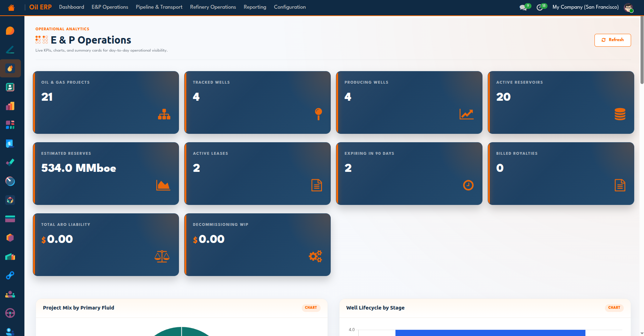This screenshot has height=336, width=644.
Task: Open the blue chain-link sidebar app
Action: 10,275
